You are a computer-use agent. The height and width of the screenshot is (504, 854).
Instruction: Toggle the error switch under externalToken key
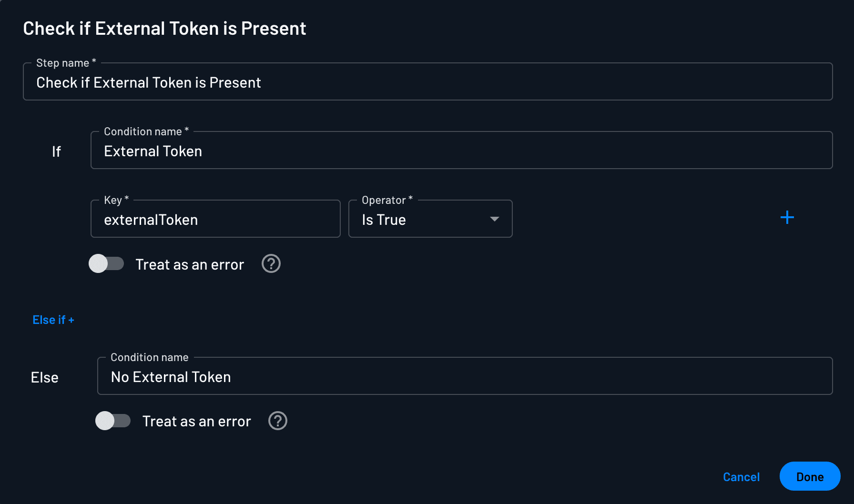[x=107, y=263]
